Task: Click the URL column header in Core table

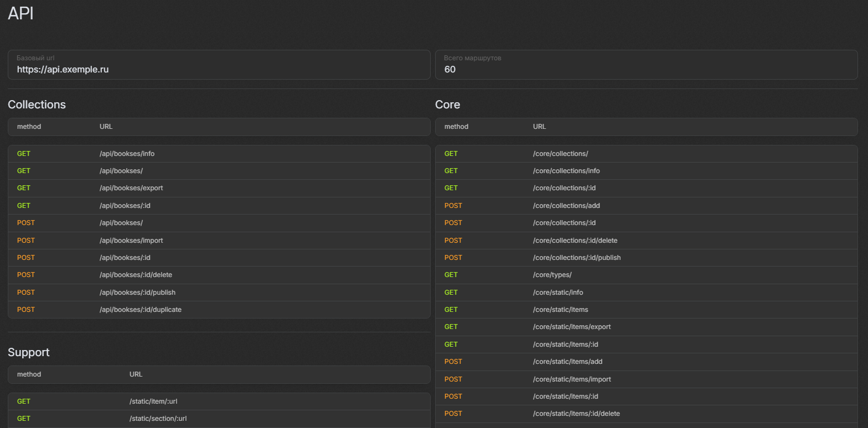Action: 539,127
